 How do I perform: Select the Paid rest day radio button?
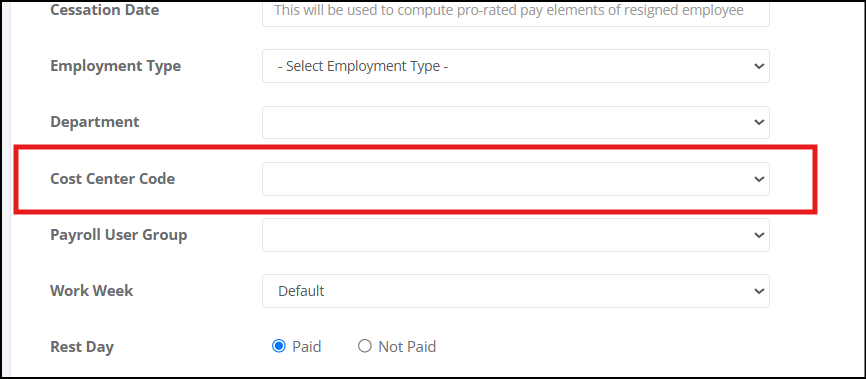coord(279,346)
